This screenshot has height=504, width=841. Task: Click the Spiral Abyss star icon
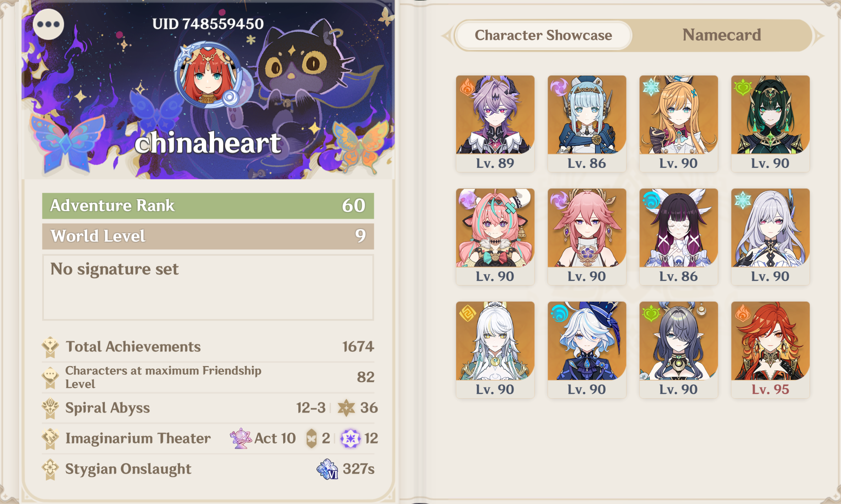pos(346,408)
